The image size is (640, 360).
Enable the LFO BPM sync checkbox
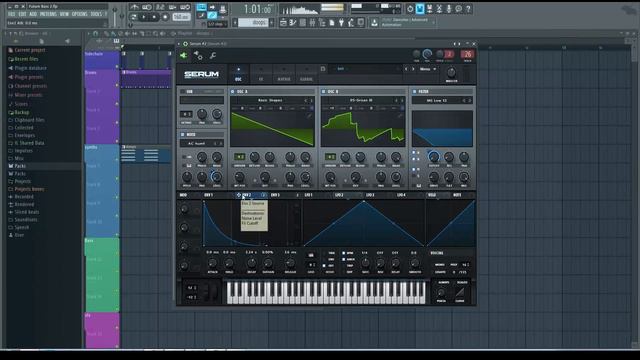point(344,253)
